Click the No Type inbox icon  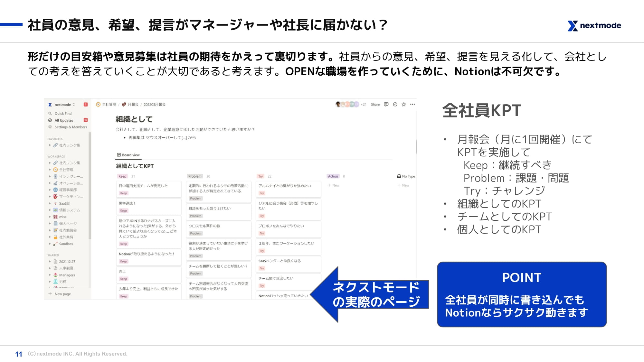click(x=399, y=176)
